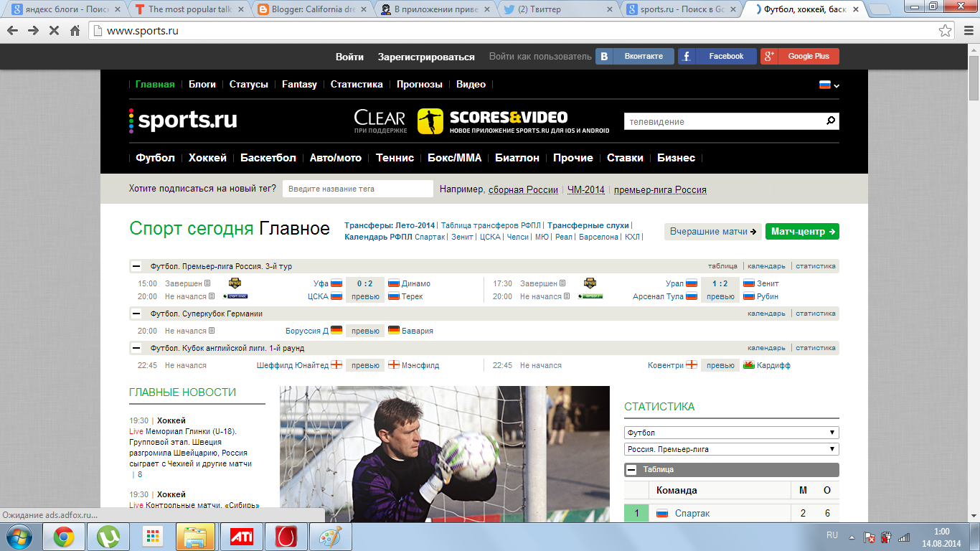Click the Трансферные слухи link
Screen dimensions: 980x551
[x=588, y=225]
